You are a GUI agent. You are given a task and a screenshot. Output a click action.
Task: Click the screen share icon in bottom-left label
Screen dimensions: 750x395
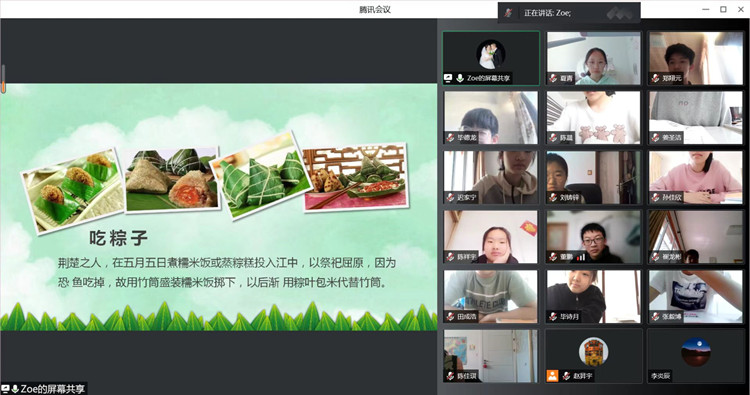point(5,389)
